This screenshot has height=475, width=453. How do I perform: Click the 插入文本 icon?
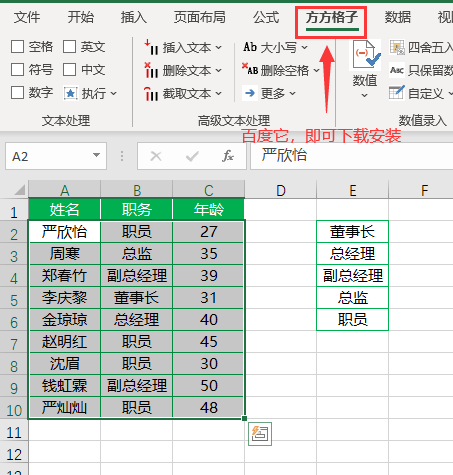click(x=151, y=47)
